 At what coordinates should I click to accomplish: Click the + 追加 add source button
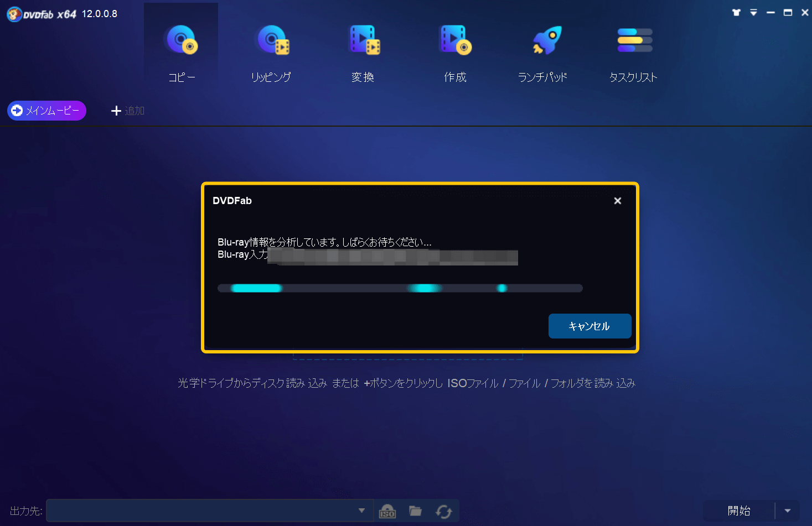(x=128, y=111)
